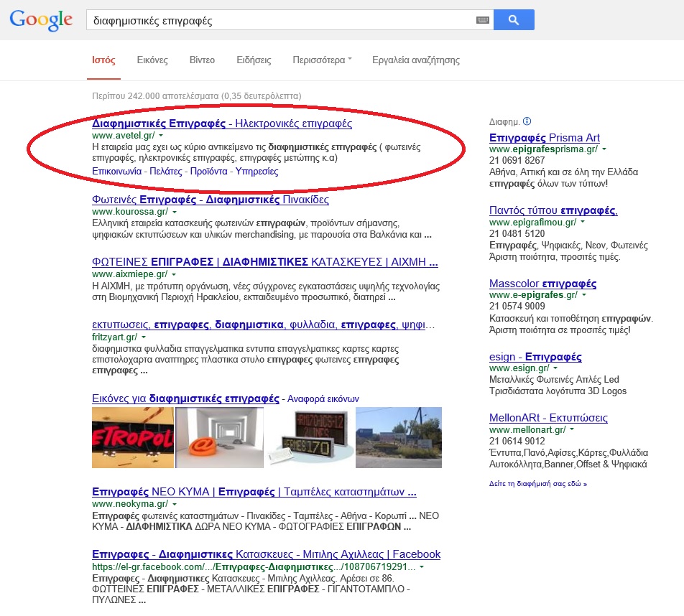Click the Επικοινωνία sitelink
This screenshot has height=616, width=684.
pyautogui.click(x=116, y=172)
